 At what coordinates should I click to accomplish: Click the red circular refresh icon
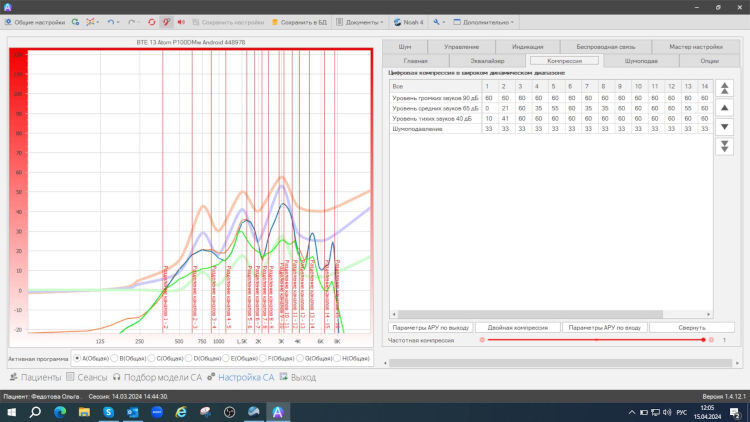pos(152,22)
